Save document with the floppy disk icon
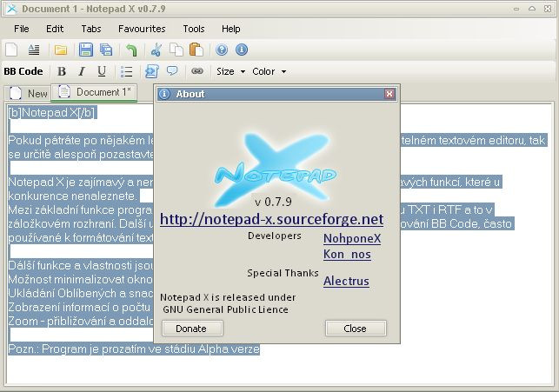 pyautogui.click(x=85, y=50)
